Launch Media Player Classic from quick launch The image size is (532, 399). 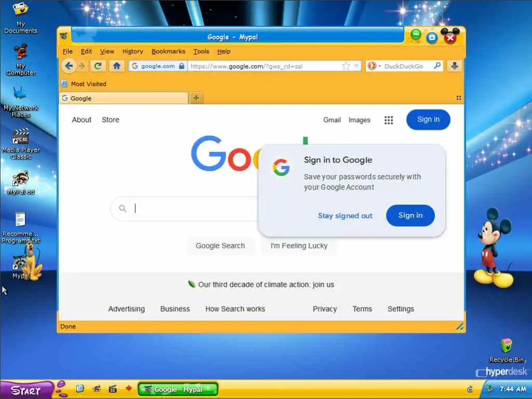(x=113, y=389)
